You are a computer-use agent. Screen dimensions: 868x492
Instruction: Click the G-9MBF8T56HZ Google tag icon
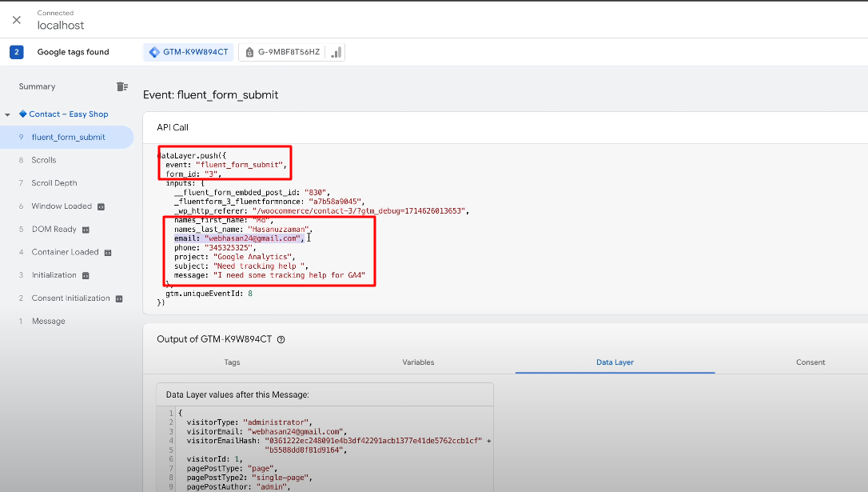(251, 51)
